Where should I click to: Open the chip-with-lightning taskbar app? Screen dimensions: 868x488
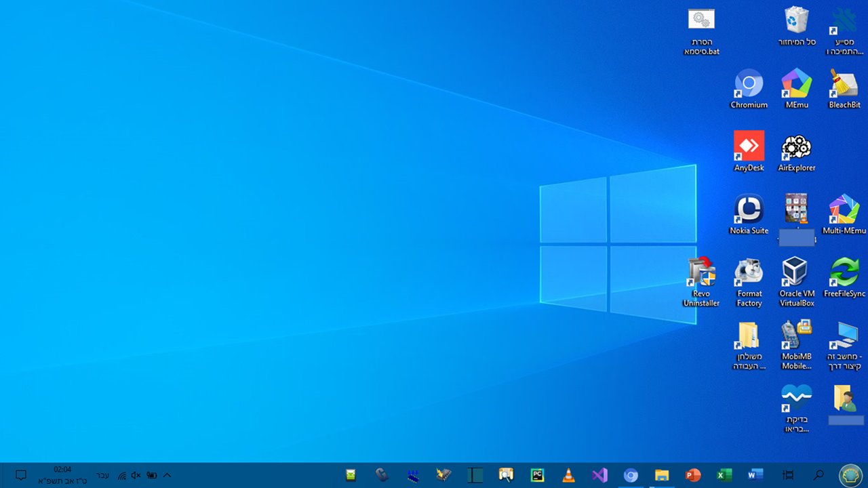coord(444,475)
